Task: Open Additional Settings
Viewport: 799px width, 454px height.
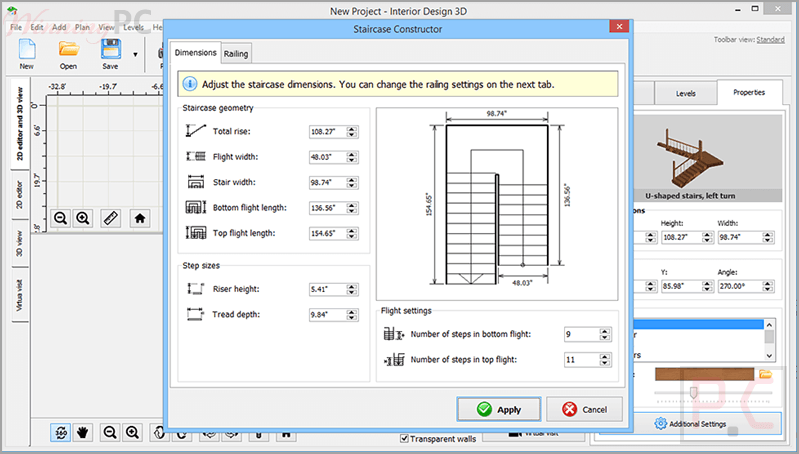Action: point(690,423)
